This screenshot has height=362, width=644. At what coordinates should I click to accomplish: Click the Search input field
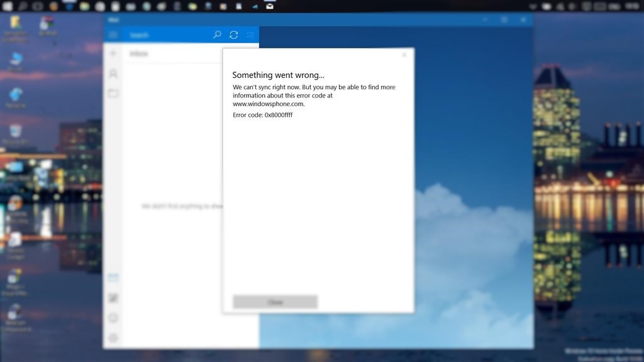coord(167,35)
